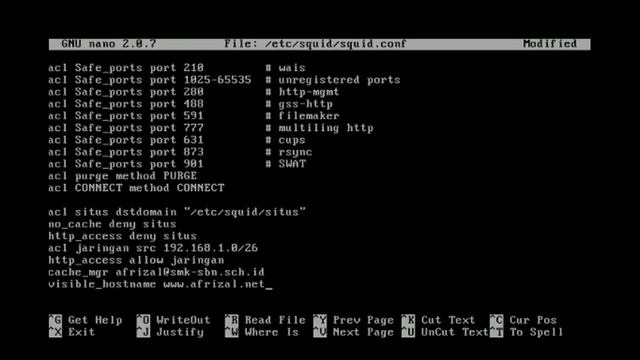Click the port 591 filemaker line
The height and width of the screenshot is (360, 640).
[x=194, y=116]
